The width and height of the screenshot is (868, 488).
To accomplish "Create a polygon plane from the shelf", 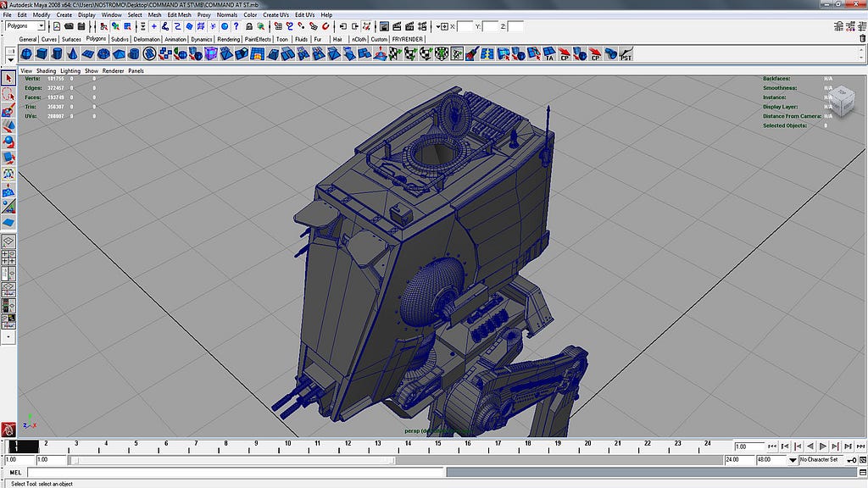I will (x=87, y=53).
